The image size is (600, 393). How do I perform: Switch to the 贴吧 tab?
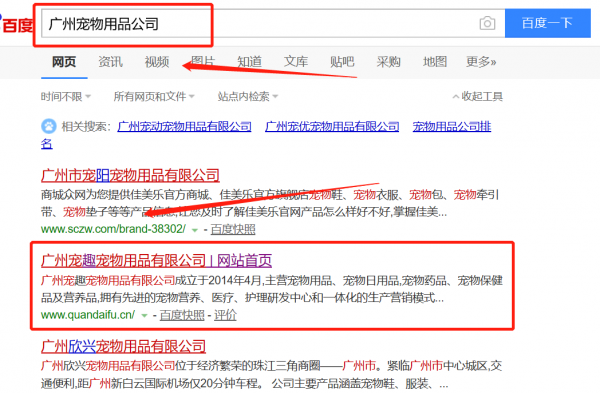pyautogui.click(x=342, y=62)
